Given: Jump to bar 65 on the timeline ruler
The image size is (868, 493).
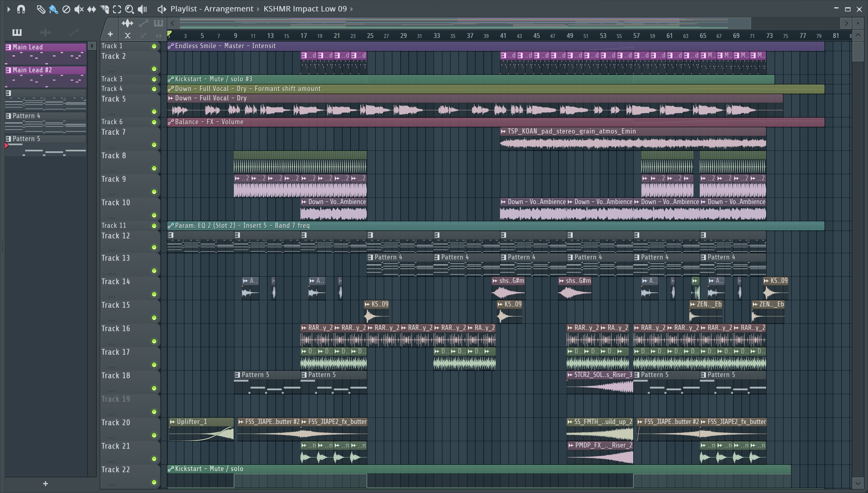Looking at the screenshot, I should [703, 36].
